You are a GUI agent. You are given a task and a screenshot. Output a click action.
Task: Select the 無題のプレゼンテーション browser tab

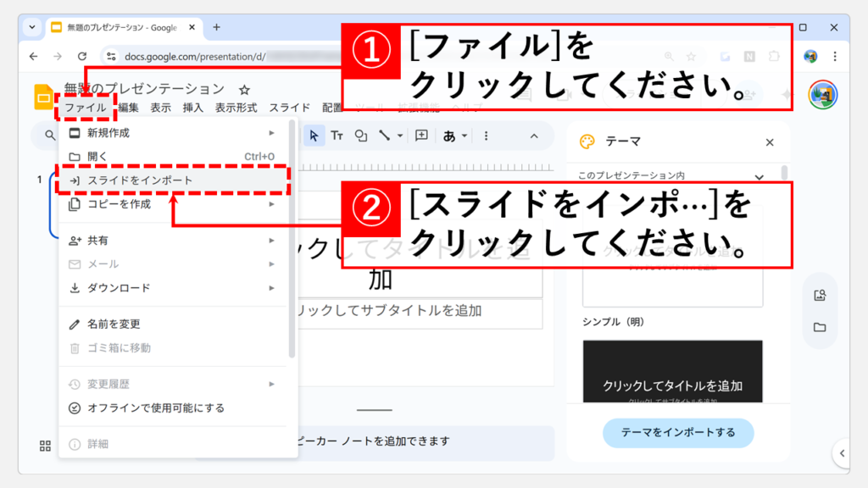pyautogui.click(x=122, y=27)
